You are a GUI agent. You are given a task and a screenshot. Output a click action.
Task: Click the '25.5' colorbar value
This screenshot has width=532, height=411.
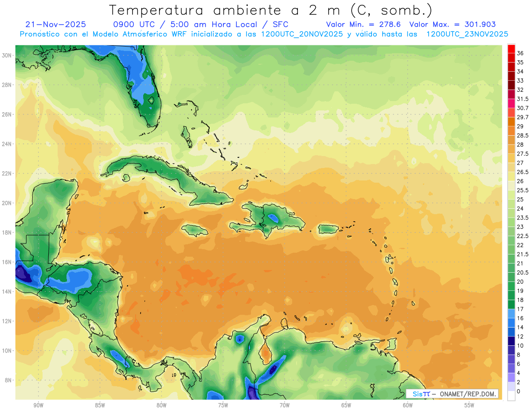(523, 191)
